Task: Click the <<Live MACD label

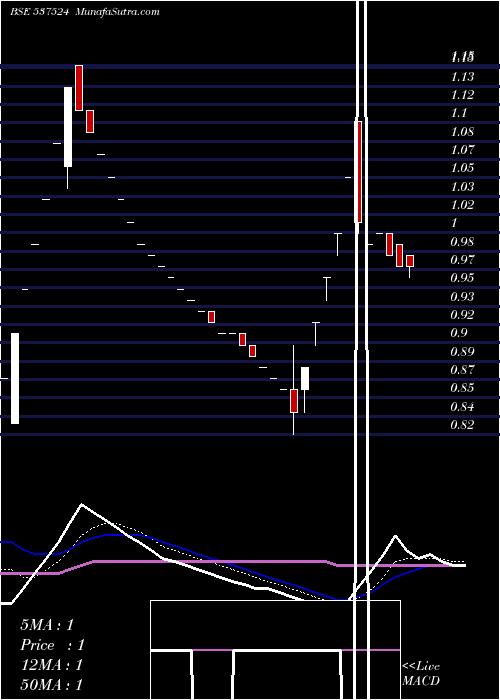Action: coord(421,673)
